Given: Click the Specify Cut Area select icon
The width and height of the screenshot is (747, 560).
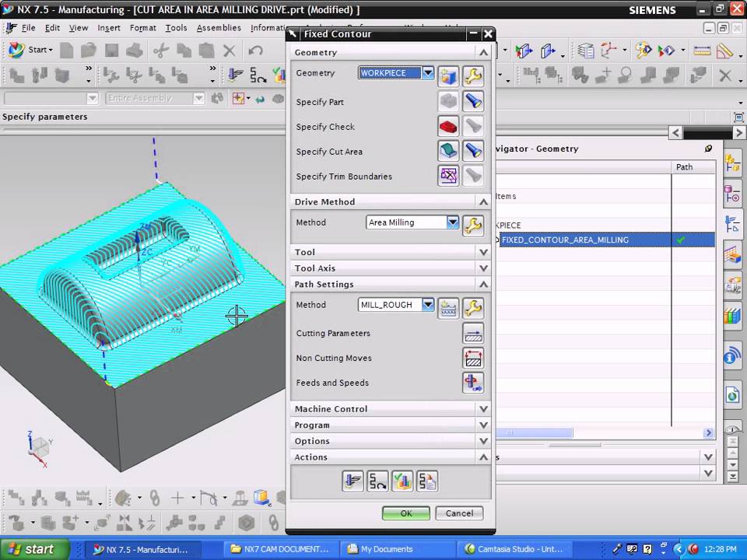Looking at the screenshot, I should coord(448,151).
